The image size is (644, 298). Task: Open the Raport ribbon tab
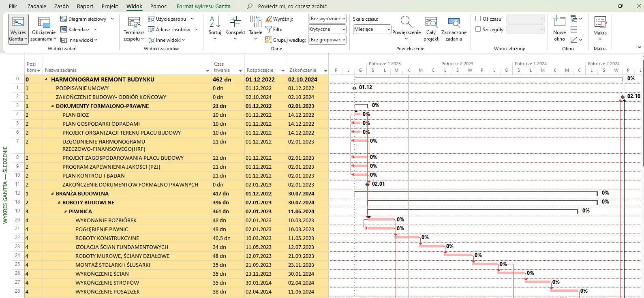click(x=85, y=6)
